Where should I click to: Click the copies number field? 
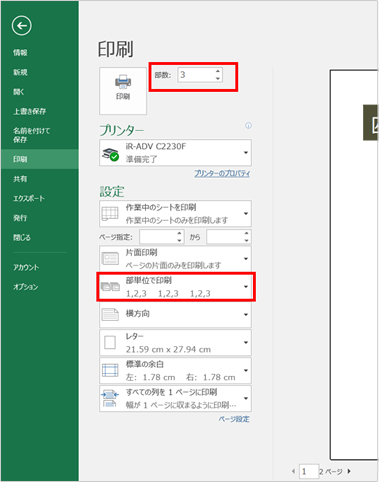[x=196, y=75]
